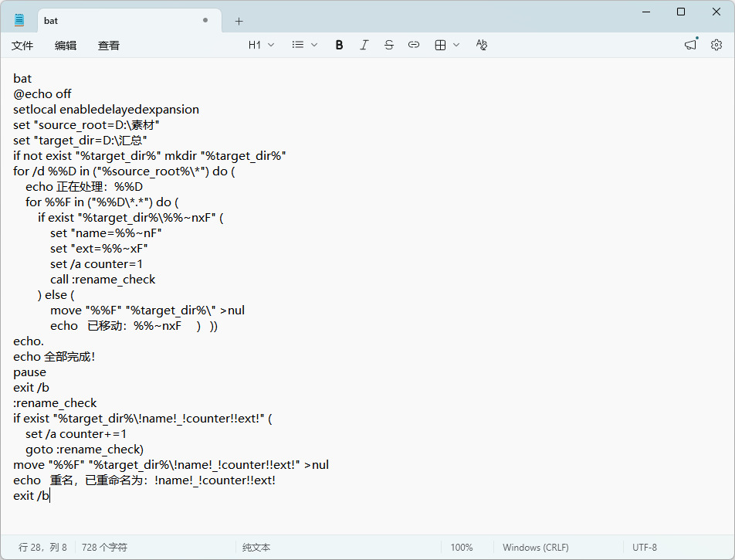Click the 'pause' line
Screen dimensions: 735x560
[x=29, y=372]
